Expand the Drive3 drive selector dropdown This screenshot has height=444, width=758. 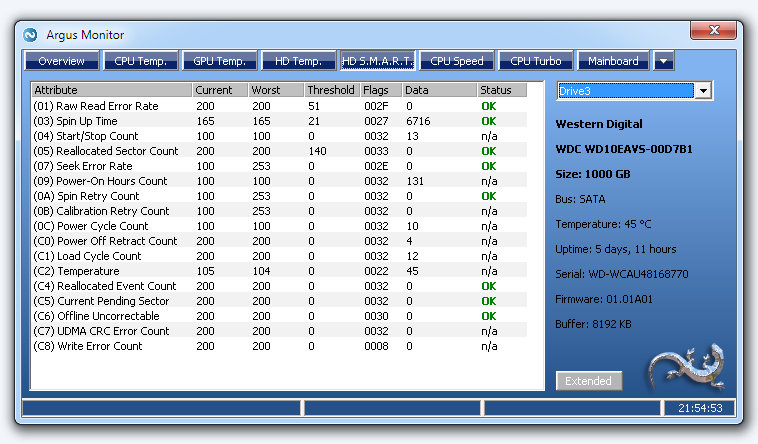tap(703, 91)
